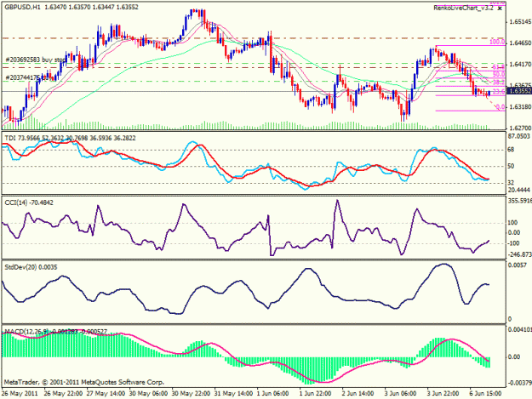Click the 1 Jun 06:00 time label

[x=274, y=394]
